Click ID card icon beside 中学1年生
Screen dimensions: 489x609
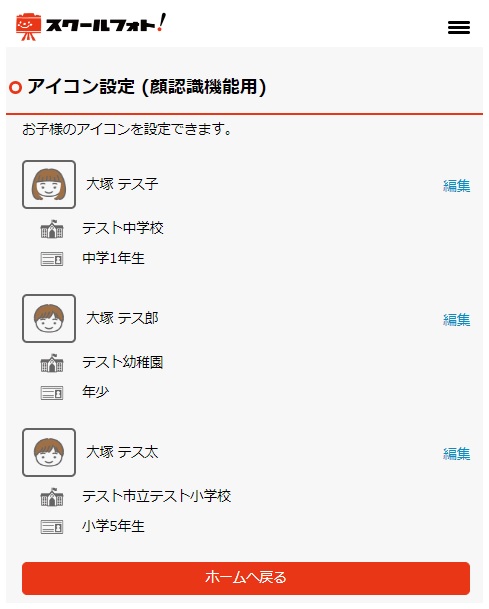[x=52, y=259]
